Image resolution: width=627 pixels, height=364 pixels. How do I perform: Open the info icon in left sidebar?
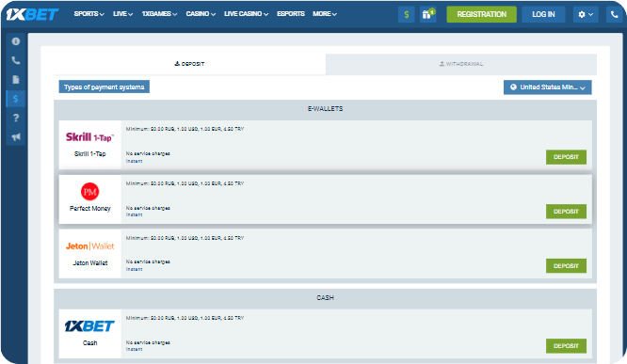pyautogui.click(x=16, y=41)
